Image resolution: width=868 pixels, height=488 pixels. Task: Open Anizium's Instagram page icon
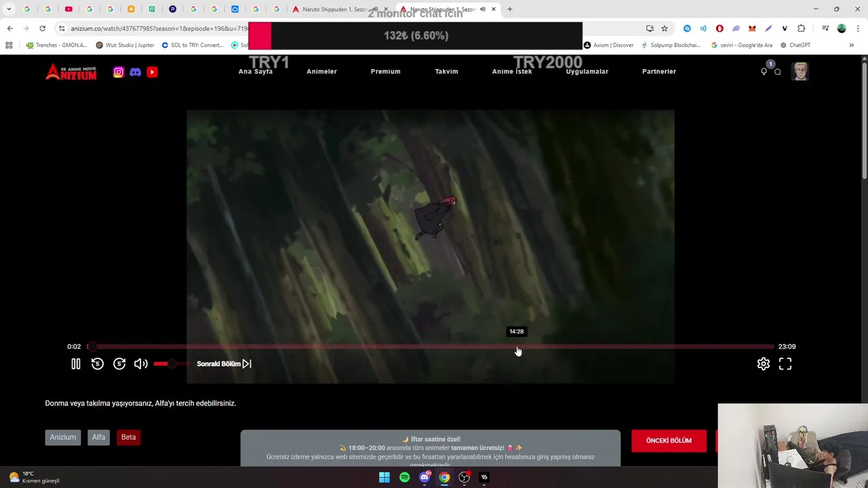coord(119,72)
